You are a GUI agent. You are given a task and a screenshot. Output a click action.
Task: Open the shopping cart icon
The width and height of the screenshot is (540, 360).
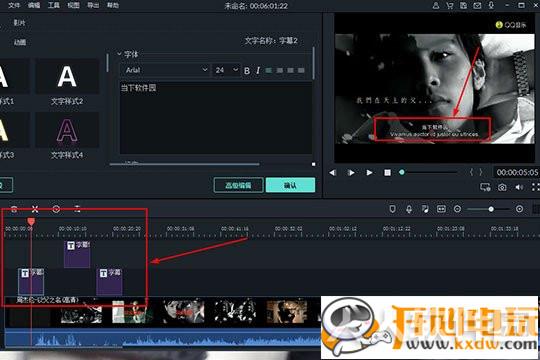pyautogui.click(x=449, y=5)
